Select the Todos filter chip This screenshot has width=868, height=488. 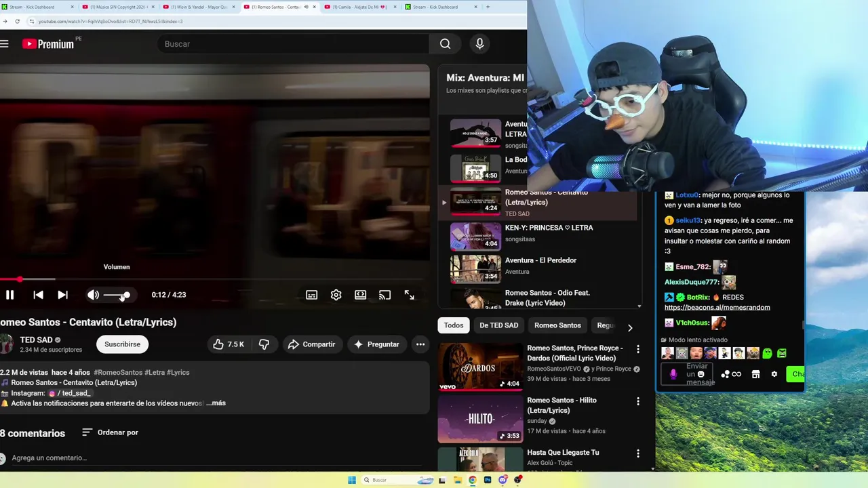tap(454, 325)
